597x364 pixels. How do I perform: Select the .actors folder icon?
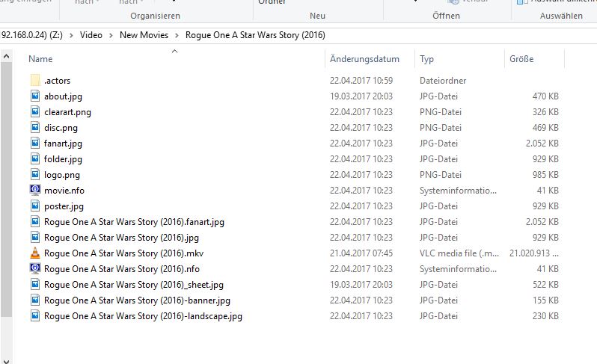(35, 80)
